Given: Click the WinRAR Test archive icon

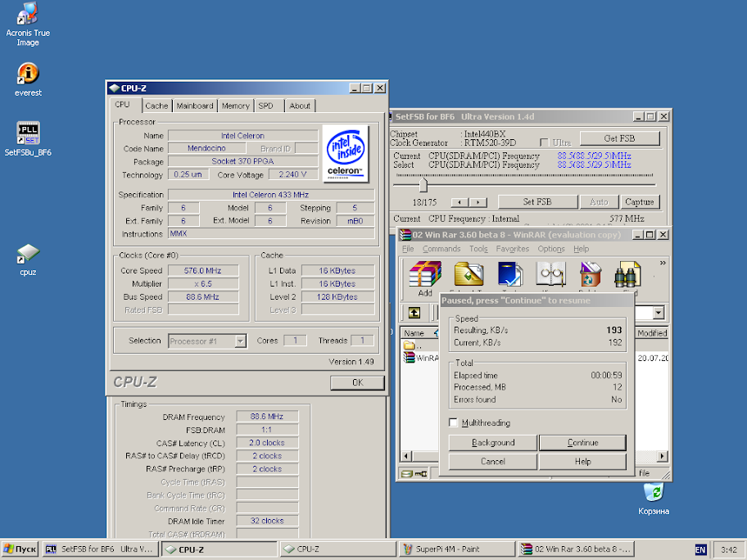Looking at the screenshot, I should [x=509, y=276].
